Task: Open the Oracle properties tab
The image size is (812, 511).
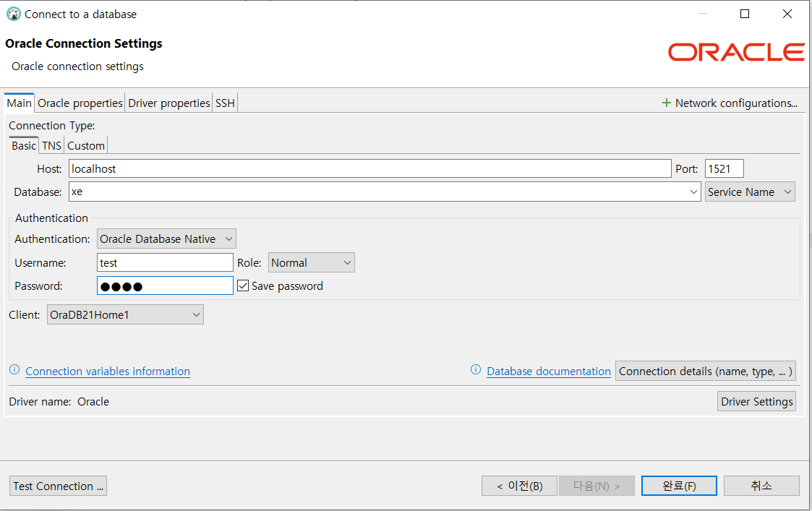Action: (80, 103)
